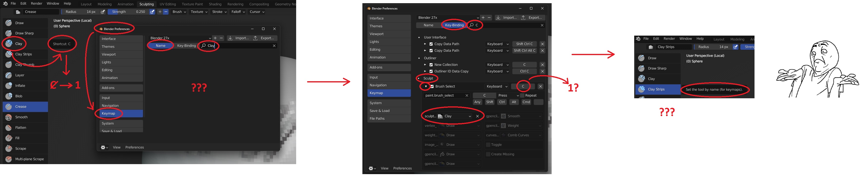Click the C key field beside Press

point(485,96)
